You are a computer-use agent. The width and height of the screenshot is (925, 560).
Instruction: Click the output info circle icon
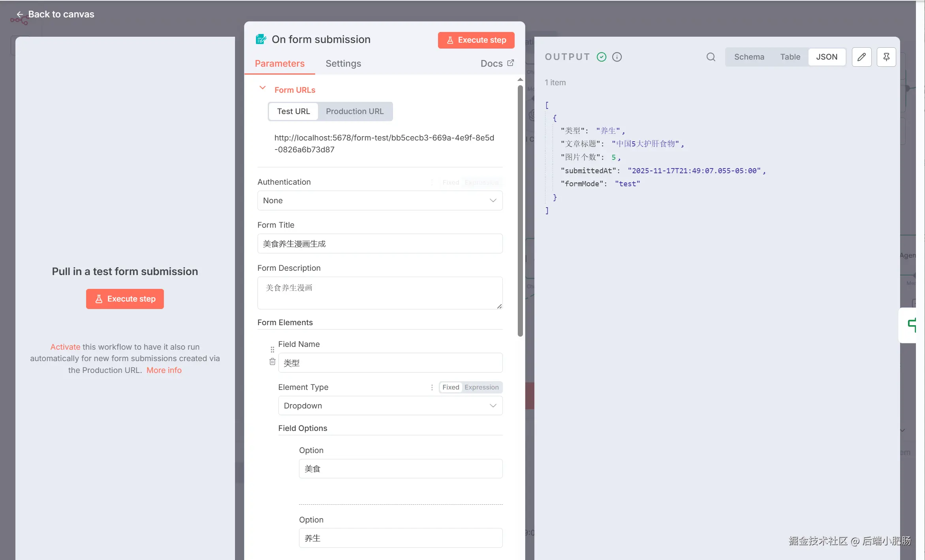(x=617, y=57)
